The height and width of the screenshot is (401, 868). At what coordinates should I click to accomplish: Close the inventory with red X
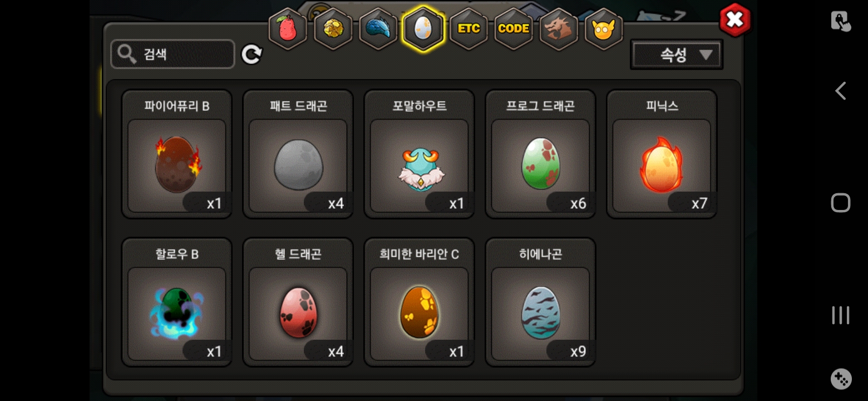tap(735, 20)
